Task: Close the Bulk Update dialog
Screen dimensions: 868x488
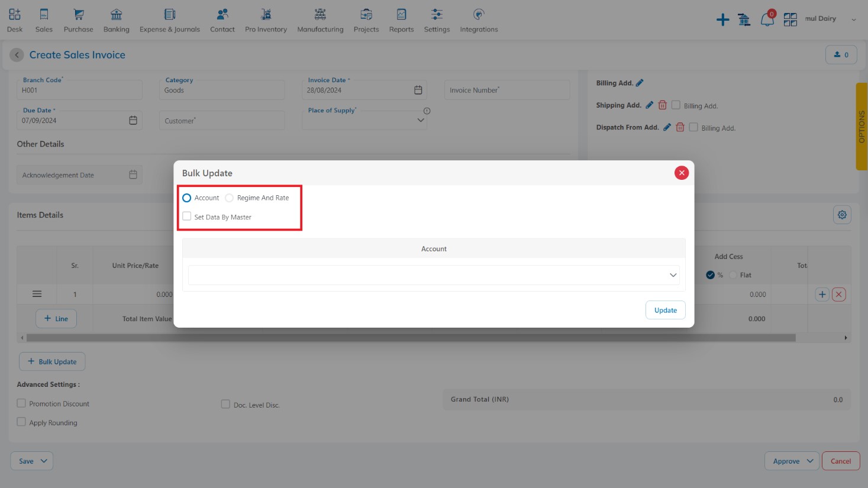Action: 682,173
